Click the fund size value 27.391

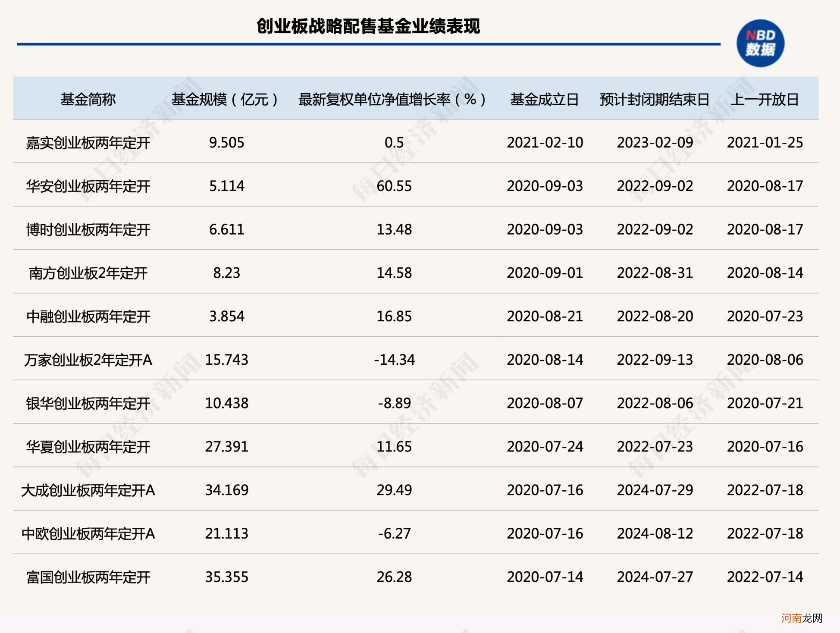pyautogui.click(x=226, y=447)
